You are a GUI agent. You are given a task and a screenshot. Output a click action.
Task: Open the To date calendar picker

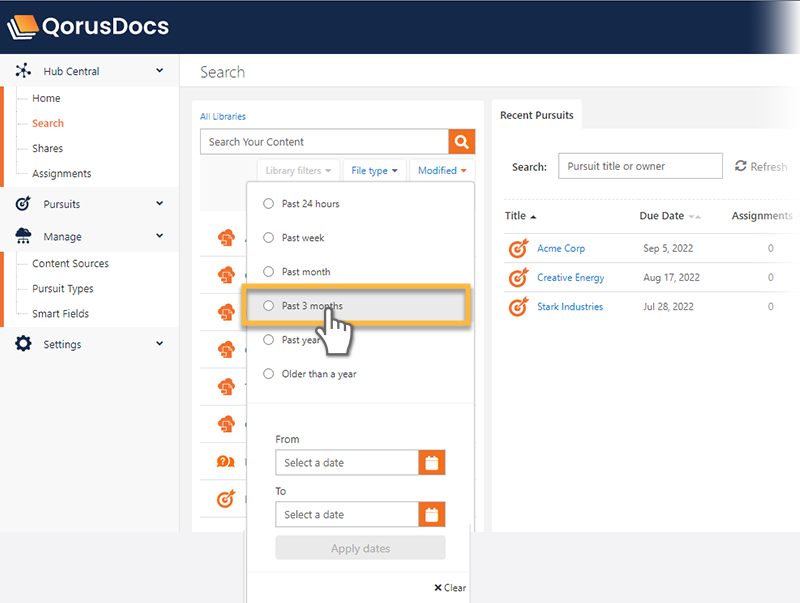click(x=432, y=515)
